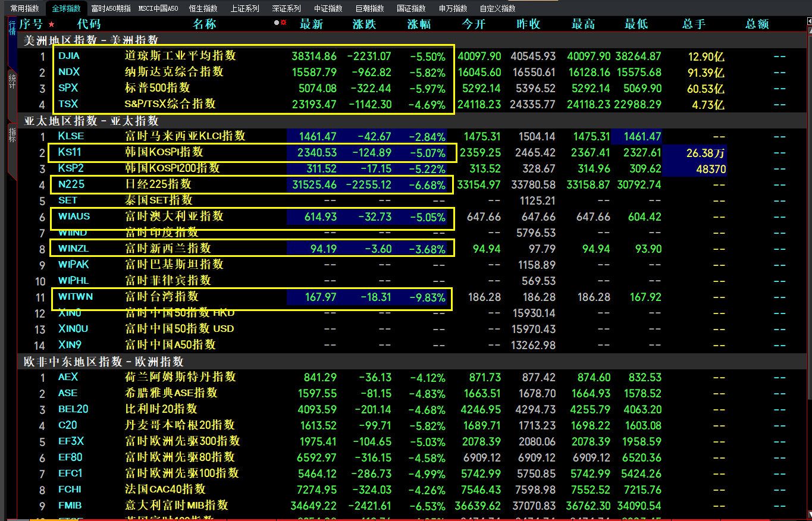Screen dimensions: 812x521
Task: Select 纳斯达克综合指数 row name
Action: (x=174, y=72)
